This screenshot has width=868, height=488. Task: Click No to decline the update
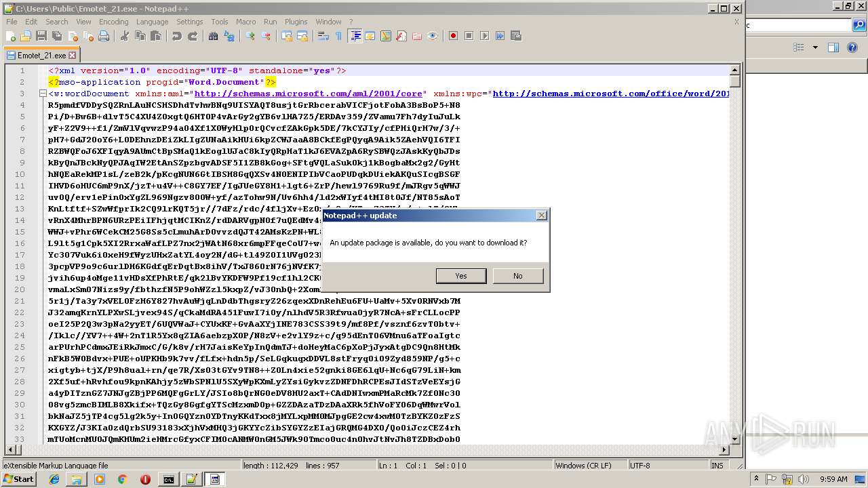[518, 276]
